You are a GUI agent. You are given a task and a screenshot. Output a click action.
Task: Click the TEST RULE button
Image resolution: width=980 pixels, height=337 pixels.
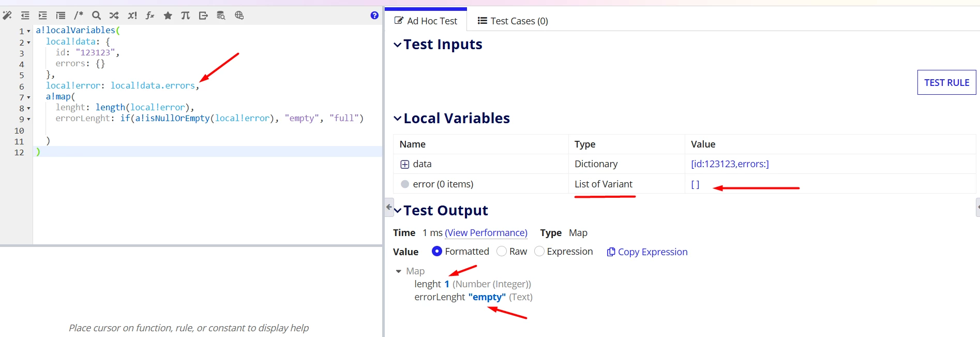pos(946,82)
